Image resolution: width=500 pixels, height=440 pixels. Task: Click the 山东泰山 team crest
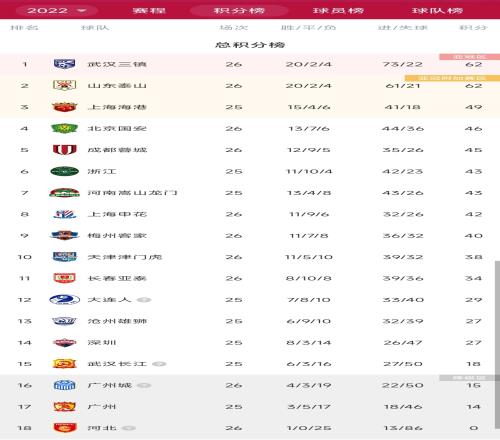tap(64, 85)
